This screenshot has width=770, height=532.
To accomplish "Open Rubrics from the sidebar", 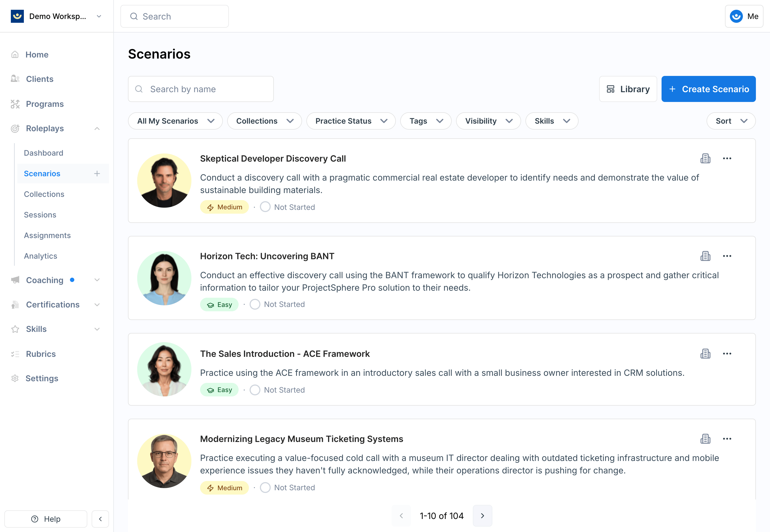I will tap(41, 354).
